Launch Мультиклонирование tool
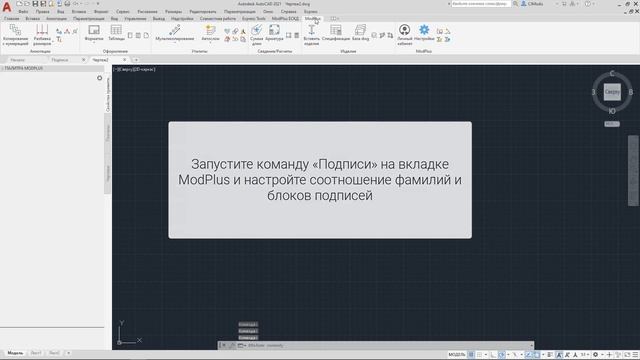Viewport: 640px width, 360px height. pyautogui.click(x=175, y=33)
